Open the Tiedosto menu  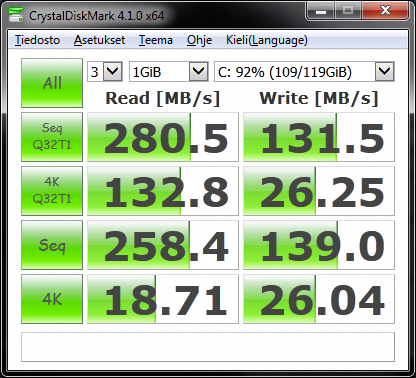[37, 40]
